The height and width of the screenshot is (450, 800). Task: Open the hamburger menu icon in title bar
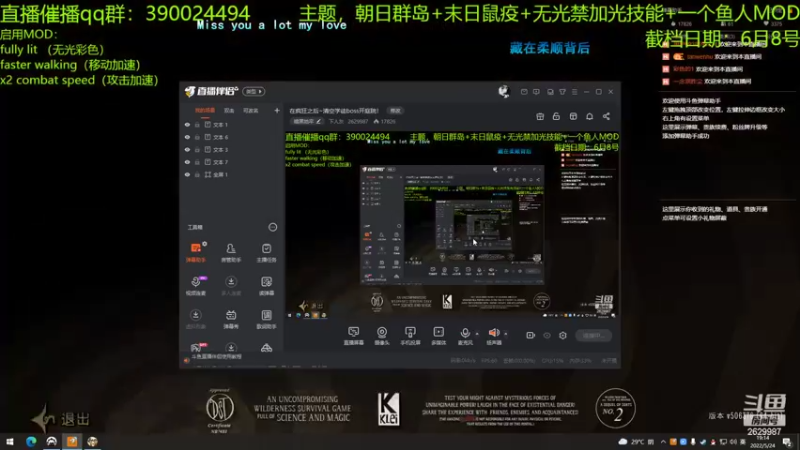[574, 92]
